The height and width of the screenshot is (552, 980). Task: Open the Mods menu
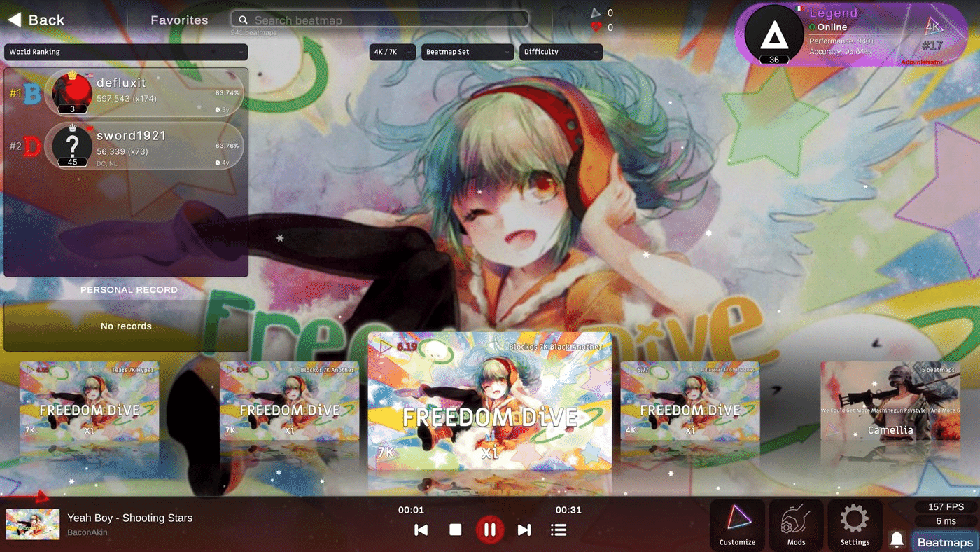pyautogui.click(x=797, y=525)
